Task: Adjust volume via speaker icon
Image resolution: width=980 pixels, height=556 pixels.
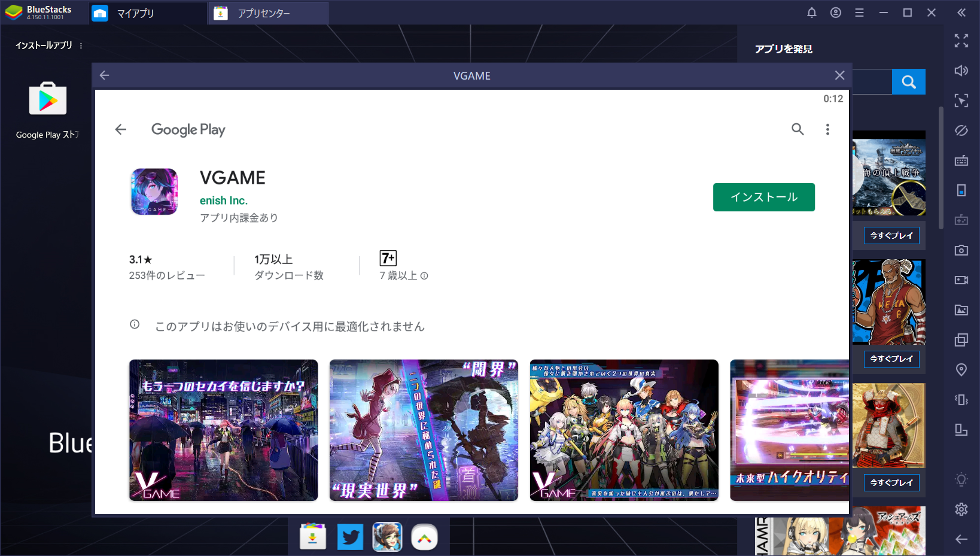Action: 961,71
